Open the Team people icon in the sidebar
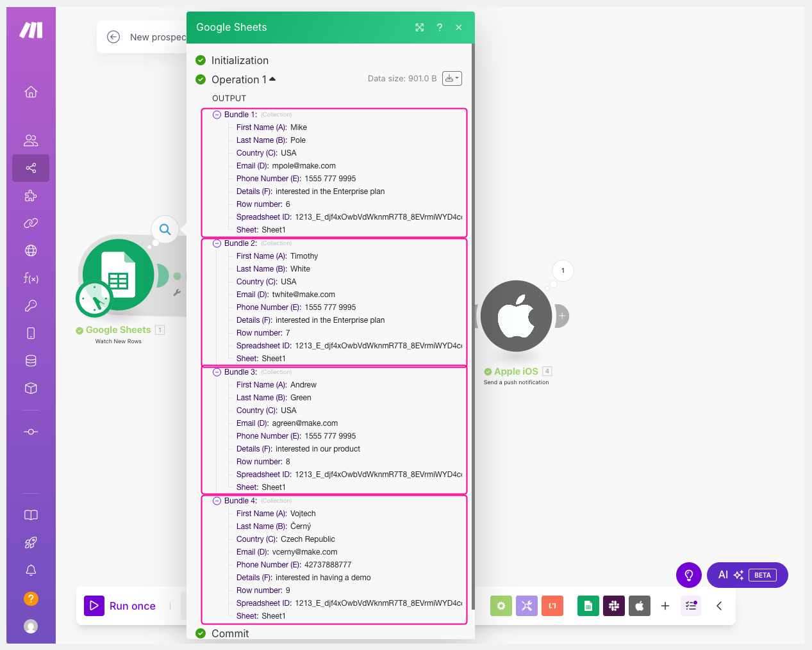The width and height of the screenshot is (812, 650). (x=31, y=140)
